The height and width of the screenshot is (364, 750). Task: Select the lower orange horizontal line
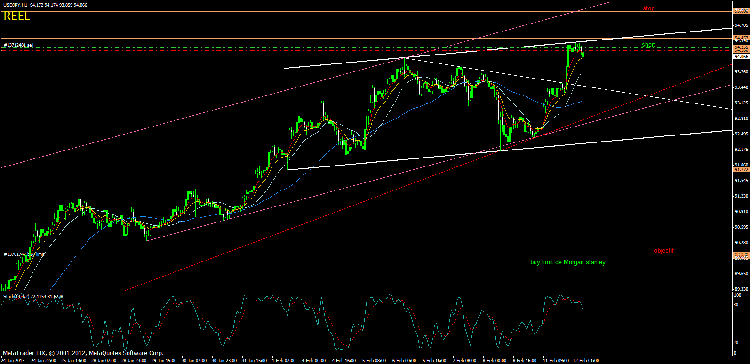[x=366, y=38]
